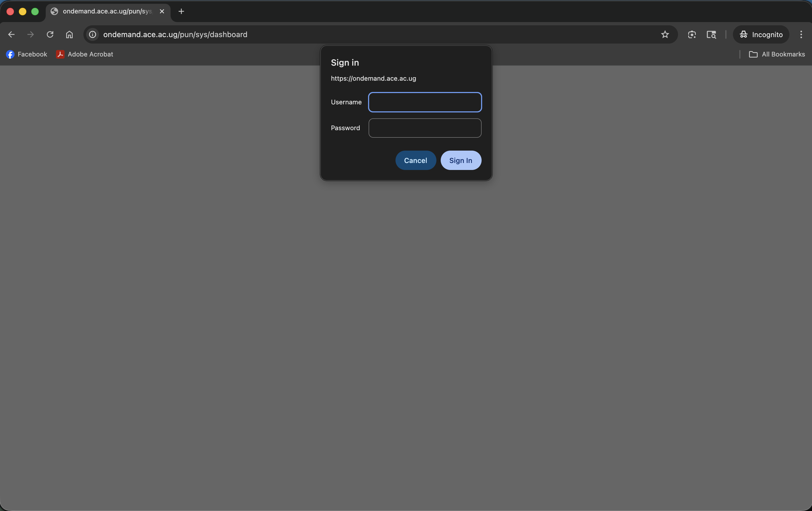Open the browser home page
The image size is (812, 511).
click(69, 34)
